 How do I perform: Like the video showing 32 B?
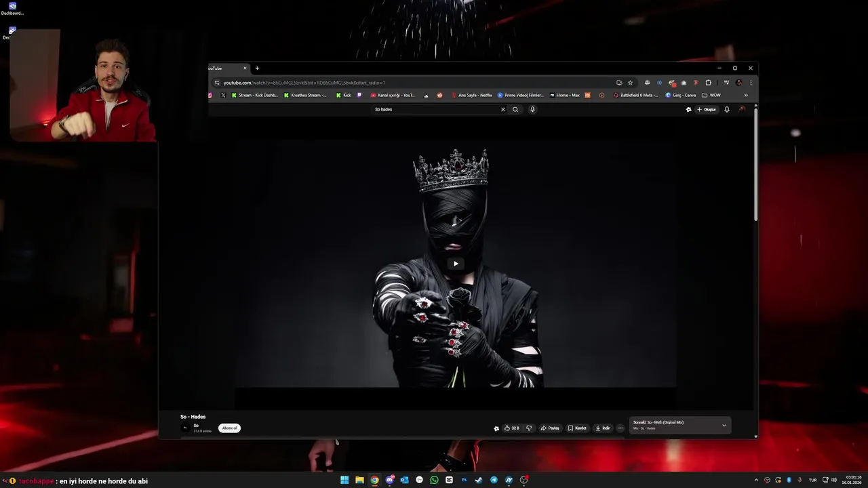tap(511, 428)
